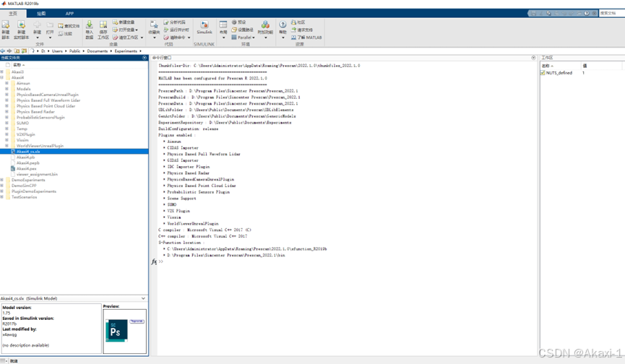Image resolution: width=625 pixels, height=364 pixels.
Task: Open the Command Window panel actions menu
Action: tap(533, 58)
